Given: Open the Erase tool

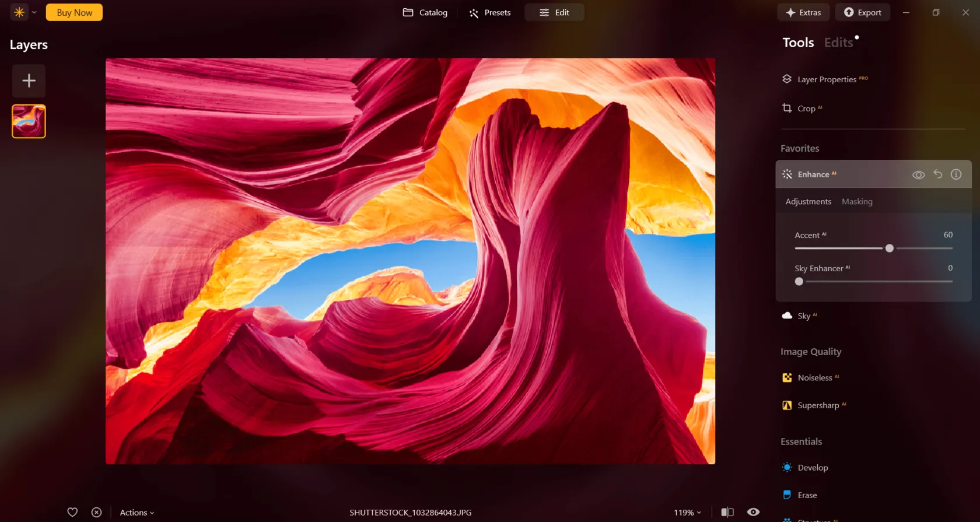Looking at the screenshot, I should (807, 495).
